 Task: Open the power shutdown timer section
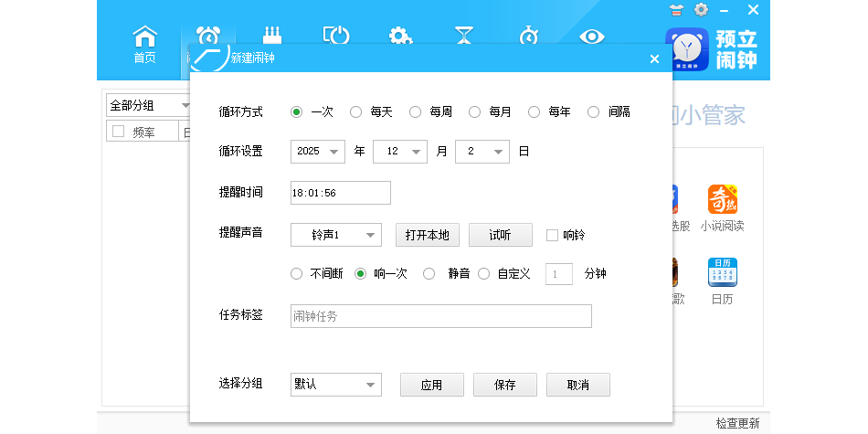tap(336, 37)
